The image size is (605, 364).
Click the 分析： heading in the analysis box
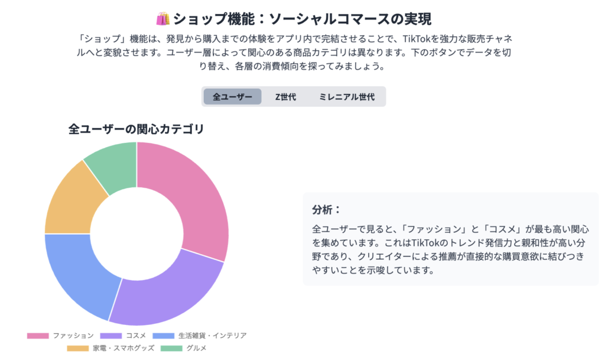[327, 210]
